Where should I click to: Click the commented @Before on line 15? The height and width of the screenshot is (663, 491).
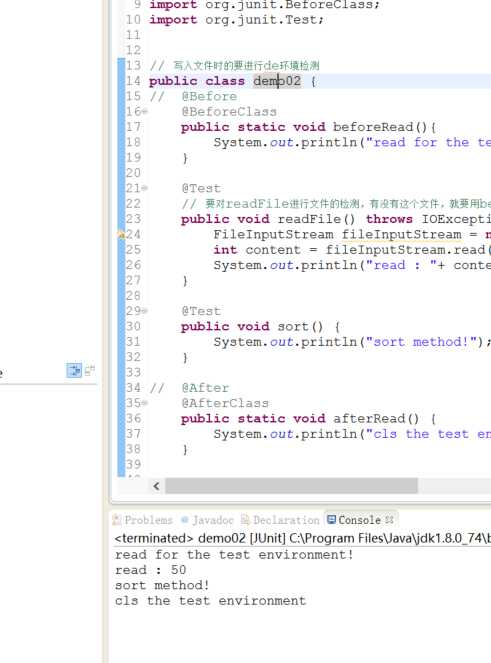pyautogui.click(x=209, y=96)
